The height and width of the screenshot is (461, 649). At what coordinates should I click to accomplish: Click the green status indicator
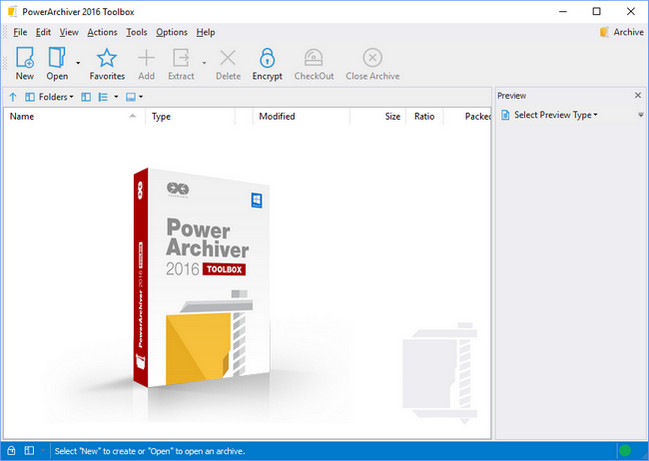[625, 450]
